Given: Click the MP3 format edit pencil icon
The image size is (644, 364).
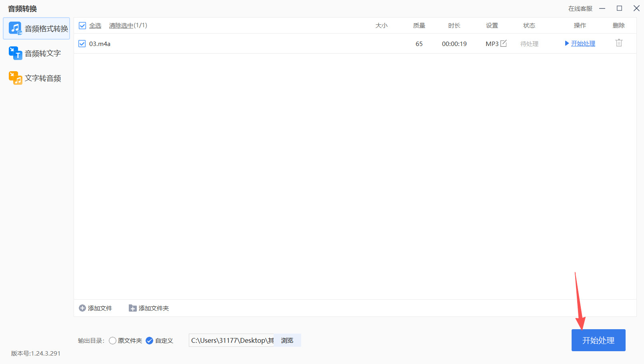Looking at the screenshot, I should pyautogui.click(x=504, y=43).
